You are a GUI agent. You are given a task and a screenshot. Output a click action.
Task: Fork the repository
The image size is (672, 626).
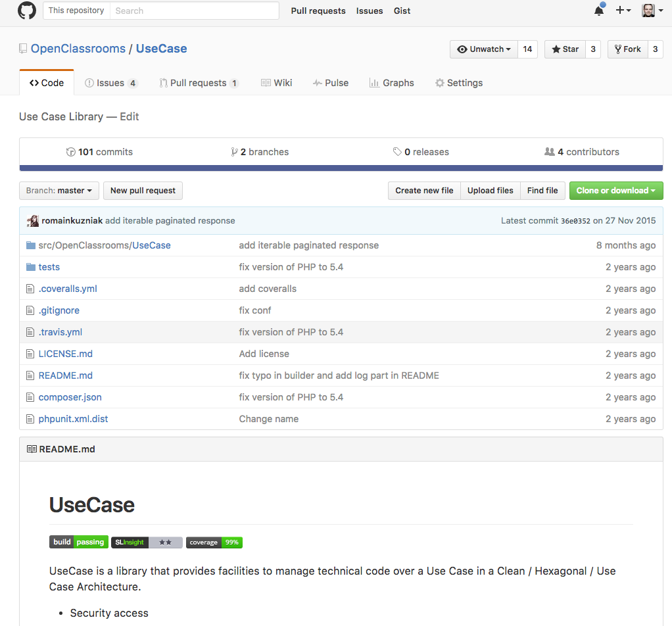627,49
